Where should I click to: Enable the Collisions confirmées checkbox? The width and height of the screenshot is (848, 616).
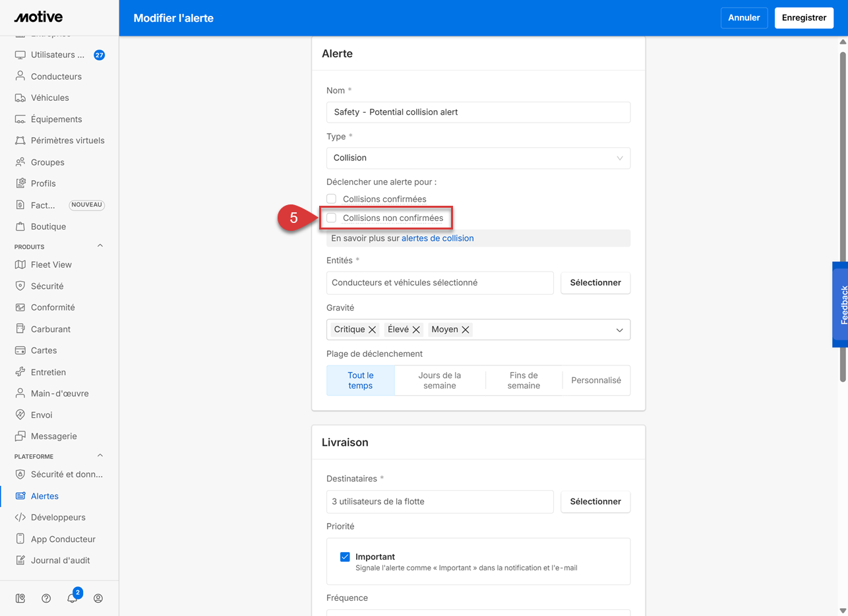pyautogui.click(x=332, y=199)
